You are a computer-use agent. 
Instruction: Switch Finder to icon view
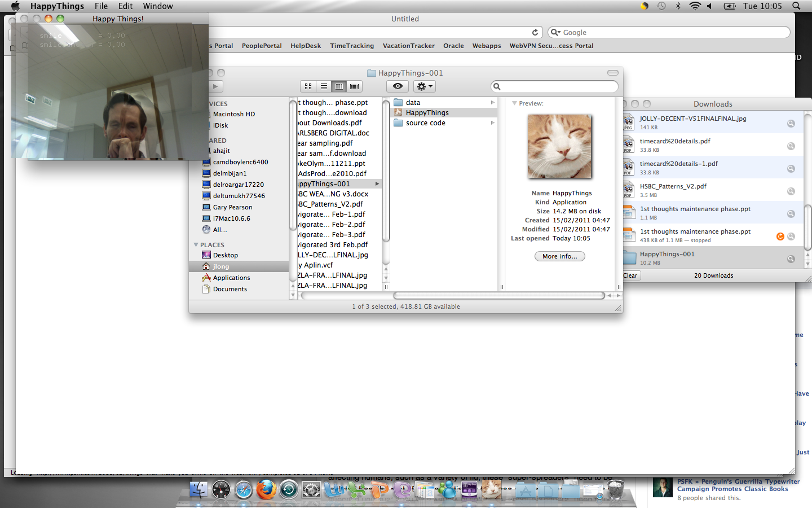[308, 86]
